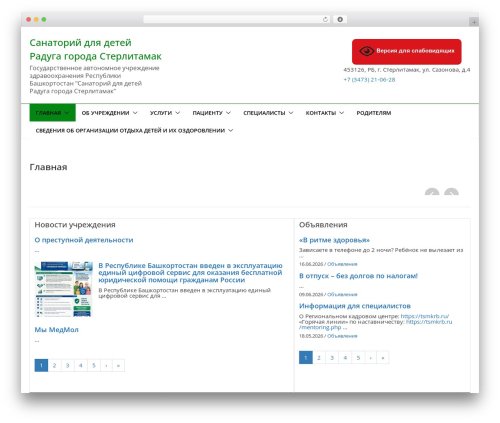
Task: Click the eye icon in the red button
Action: [367, 51]
